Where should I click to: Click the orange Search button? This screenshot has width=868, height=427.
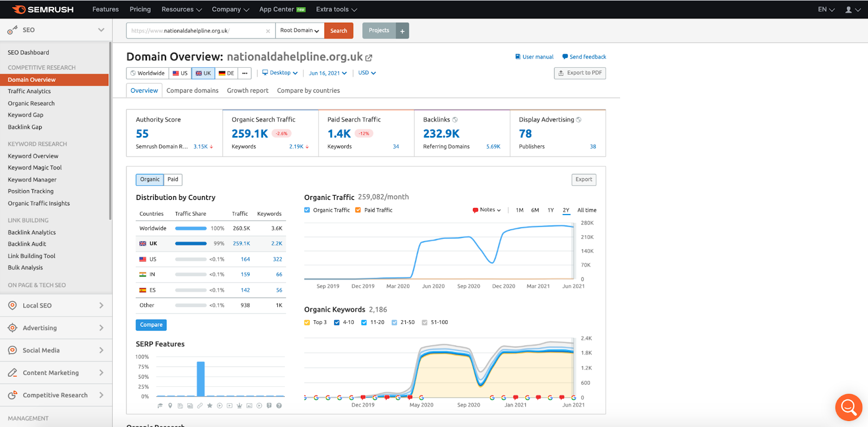pyautogui.click(x=339, y=31)
